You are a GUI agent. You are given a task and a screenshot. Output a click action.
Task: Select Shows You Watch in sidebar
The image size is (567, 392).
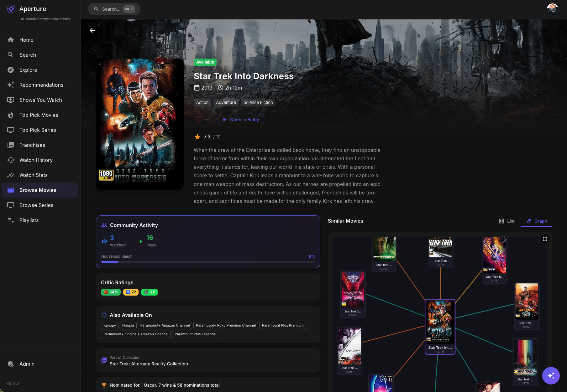point(40,100)
